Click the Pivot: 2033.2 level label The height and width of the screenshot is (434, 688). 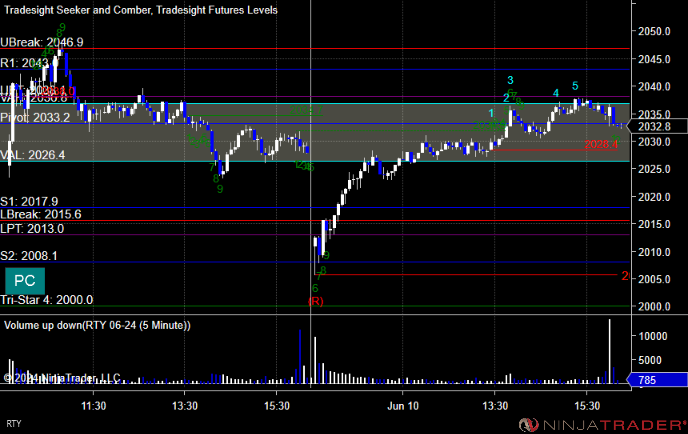tap(35, 117)
